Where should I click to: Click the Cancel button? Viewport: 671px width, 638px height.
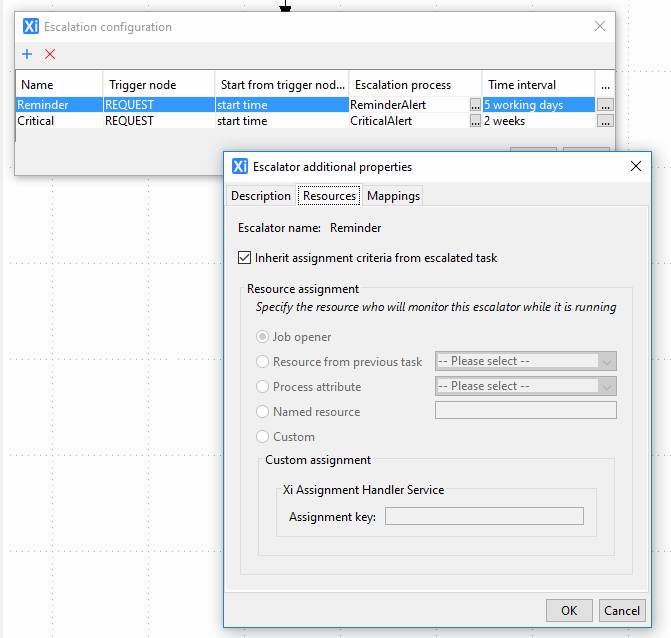[x=621, y=611]
